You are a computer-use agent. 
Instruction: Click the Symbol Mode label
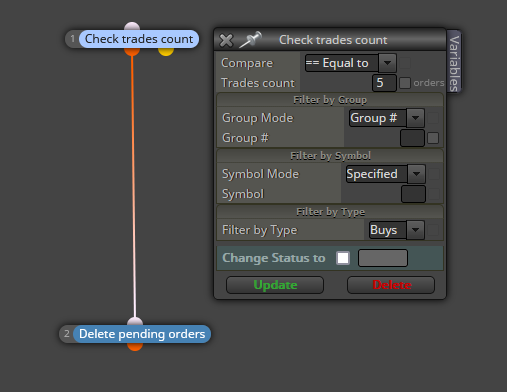point(260,174)
